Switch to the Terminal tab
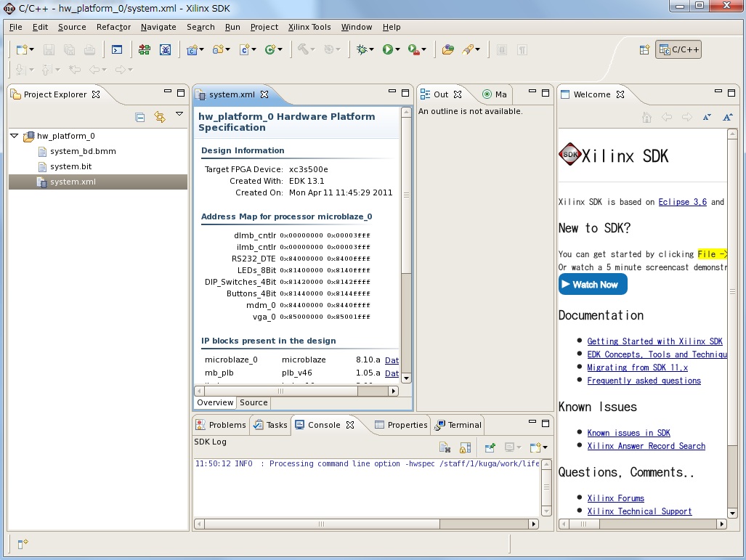Viewport: 746px width, 560px height. [458, 425]
